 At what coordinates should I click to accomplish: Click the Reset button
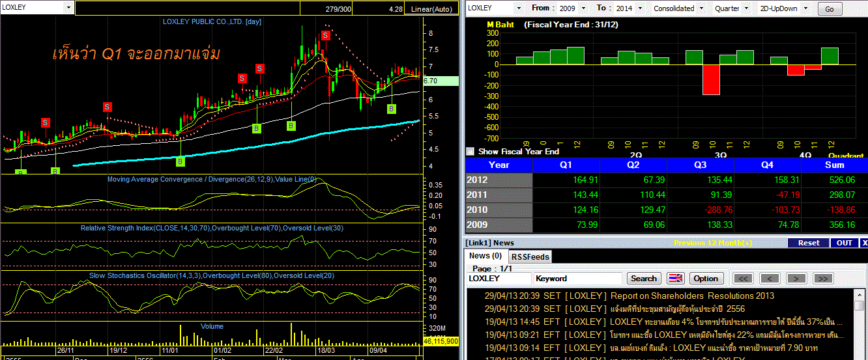(x=809, y=243)
